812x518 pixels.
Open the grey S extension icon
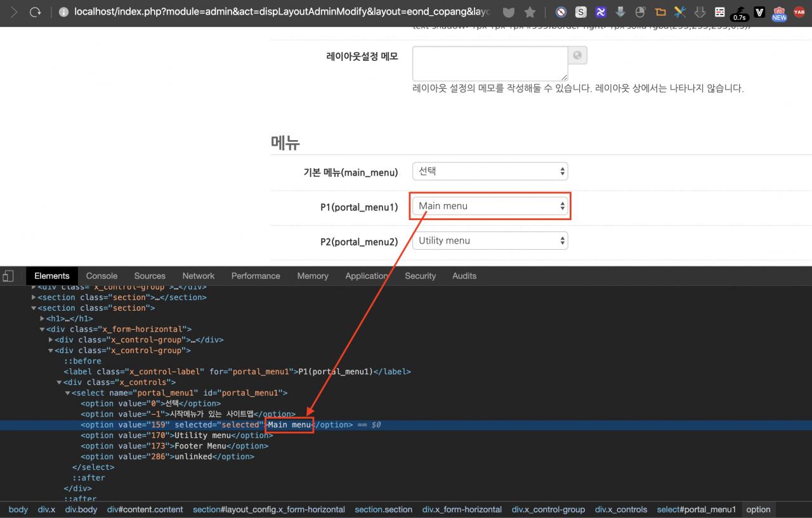coord(580,11)
